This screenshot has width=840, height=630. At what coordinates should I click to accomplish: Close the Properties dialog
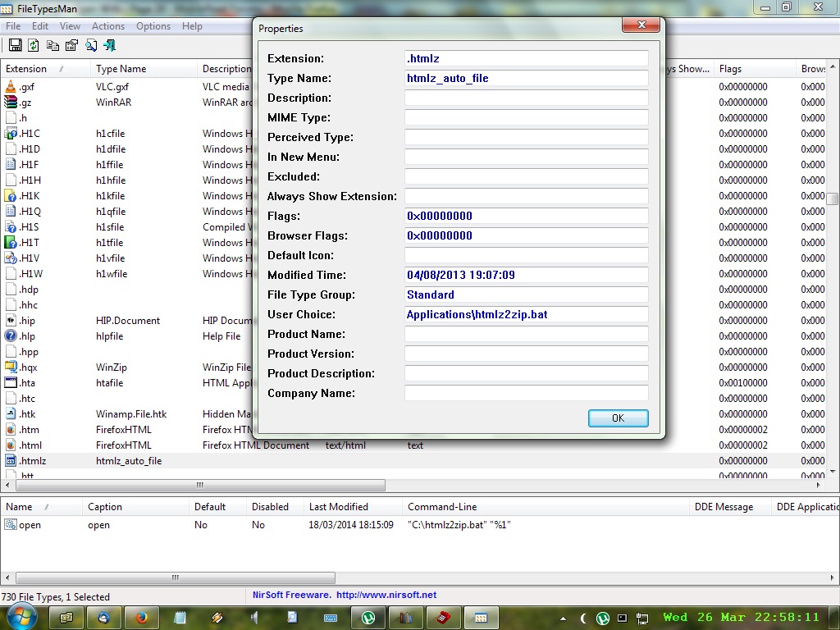[x=641, y=25]
